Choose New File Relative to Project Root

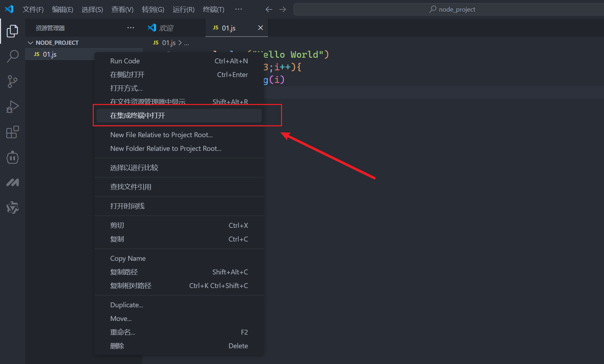179,135
